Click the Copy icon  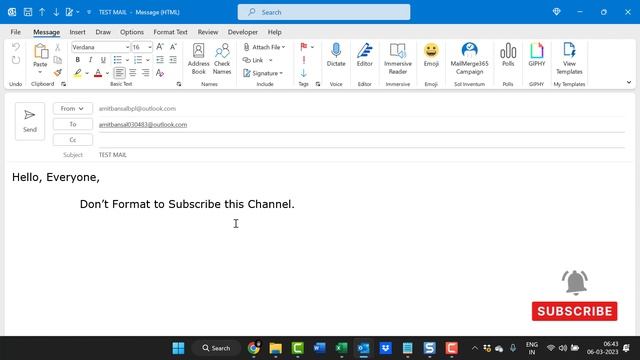coord(58,60)
